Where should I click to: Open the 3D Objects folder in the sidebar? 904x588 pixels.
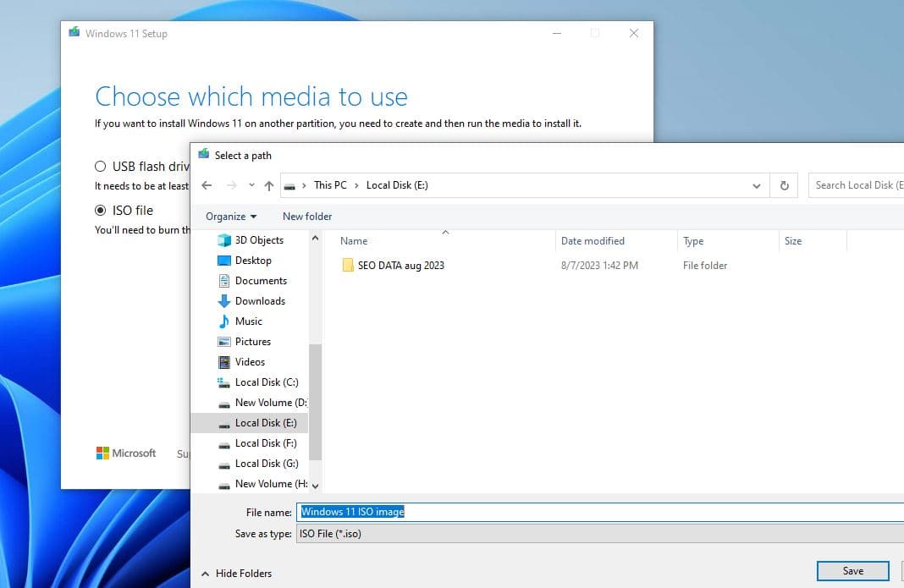259,240
